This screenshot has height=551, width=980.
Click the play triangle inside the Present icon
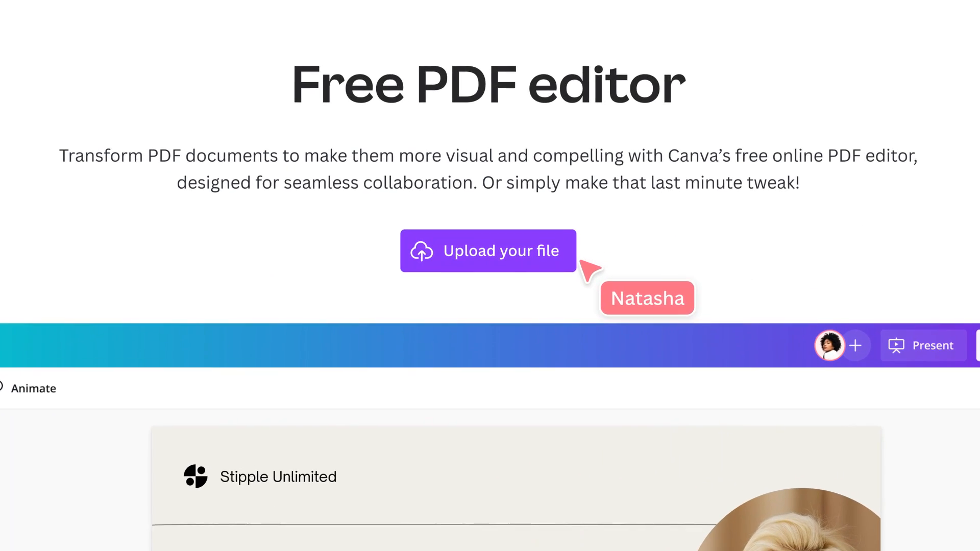(x=898, y=344)
